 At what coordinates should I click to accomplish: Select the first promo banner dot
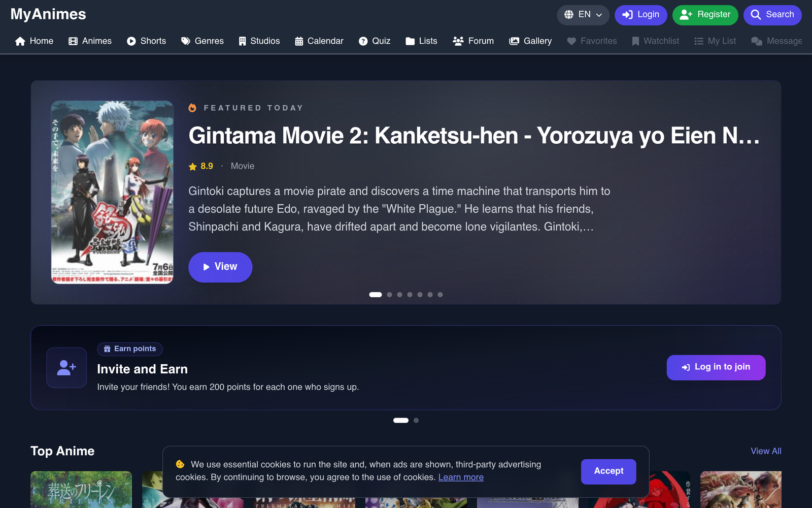401,420
